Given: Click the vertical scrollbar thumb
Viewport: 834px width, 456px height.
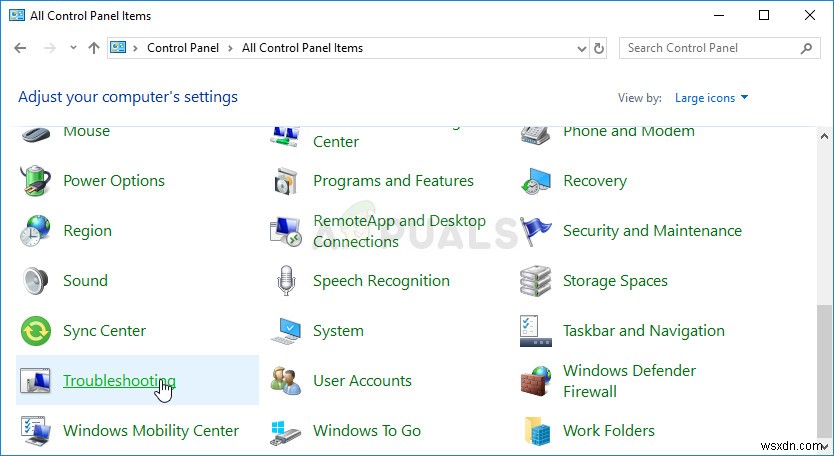Looking at the screenshot, I should tap(824, 370).
